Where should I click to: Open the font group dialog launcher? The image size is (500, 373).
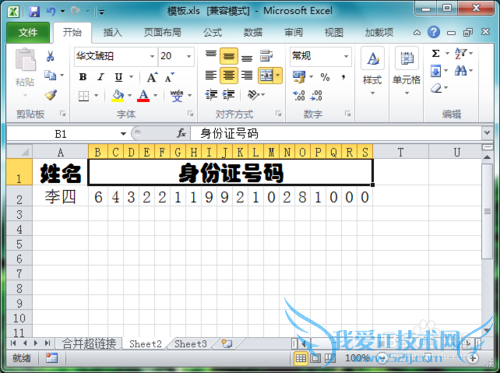tap(190, 114)
